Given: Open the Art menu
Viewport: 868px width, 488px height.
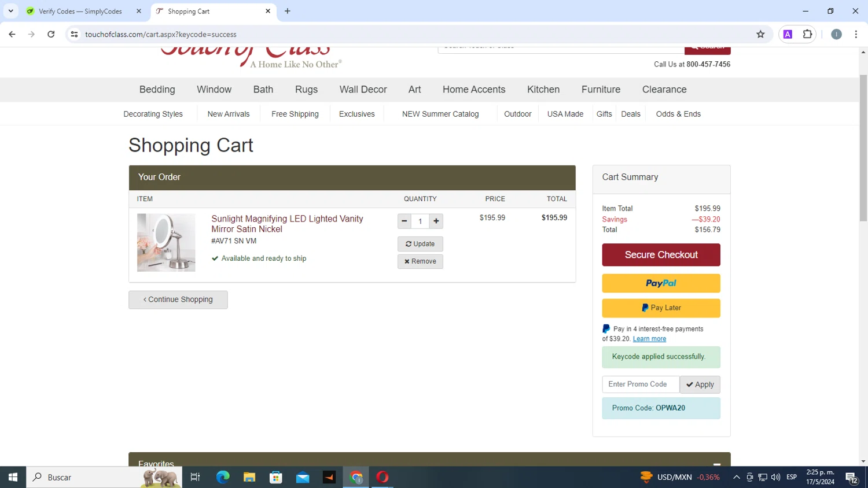Looking at the screenshot, I should [x=415, y=90].
